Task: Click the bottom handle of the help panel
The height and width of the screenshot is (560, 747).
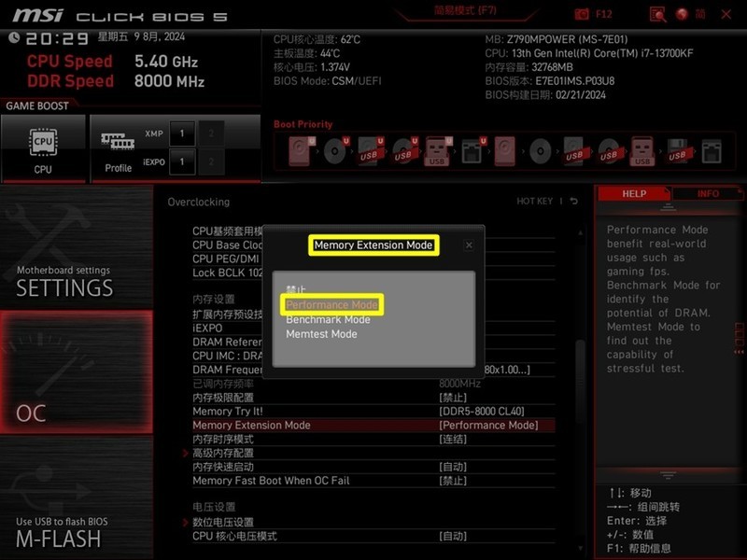Action: (x=668, y=475)
